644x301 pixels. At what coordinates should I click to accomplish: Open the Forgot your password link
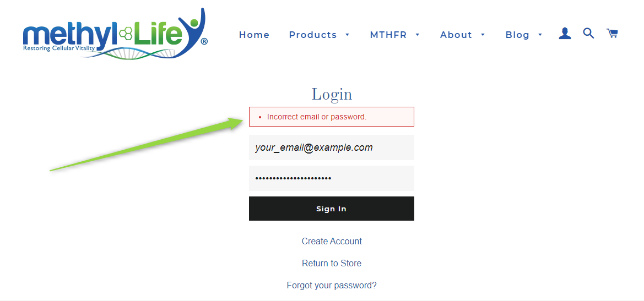[332, 286]
